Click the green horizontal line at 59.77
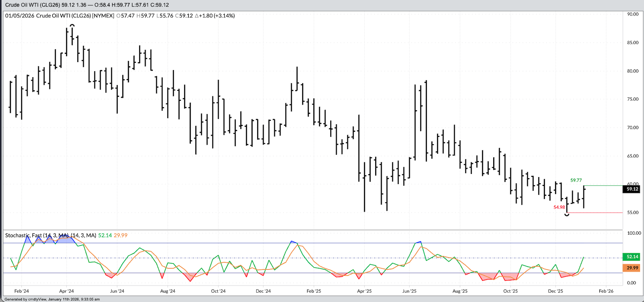 click(x=603, y=185)
